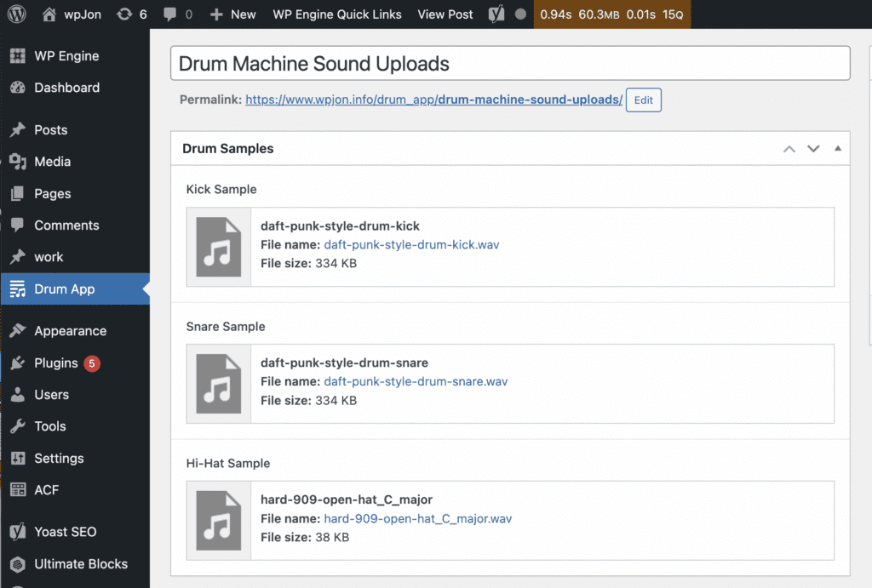Viewport: 872px width, 588px height.
Task: Open the drum-machine-sound-uploads permalink
Action: pos(433,100)
